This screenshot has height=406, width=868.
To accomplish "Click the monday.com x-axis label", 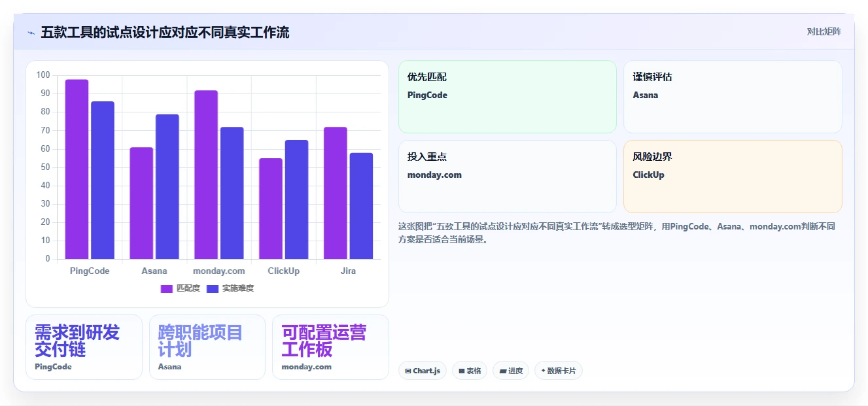I will [x=219, y=271].
